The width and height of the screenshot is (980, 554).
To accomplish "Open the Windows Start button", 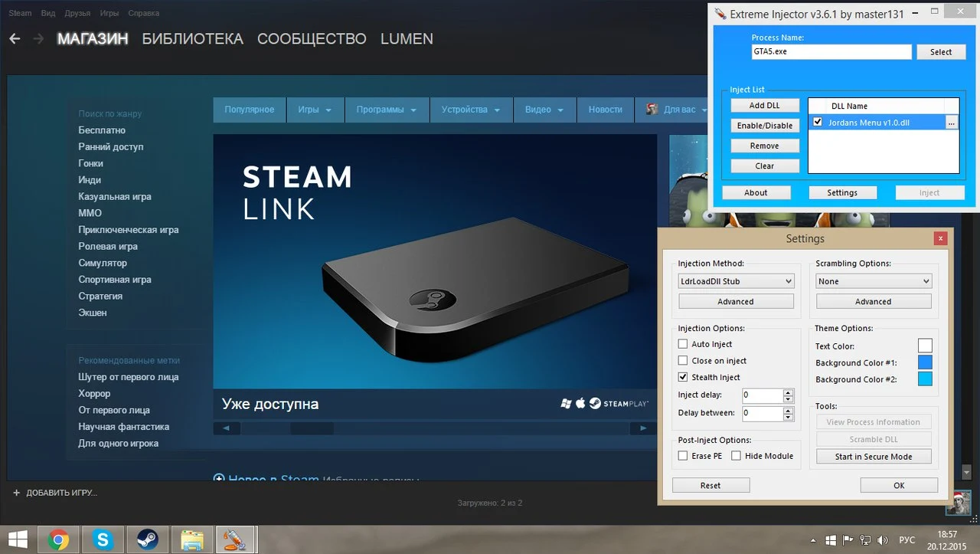I will click(x=18, y=540).
